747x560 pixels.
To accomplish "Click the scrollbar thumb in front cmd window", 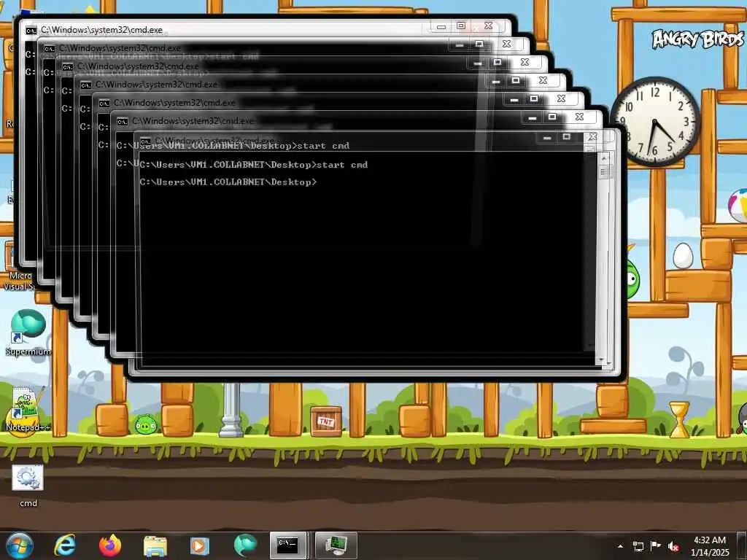I will (603, 172).
